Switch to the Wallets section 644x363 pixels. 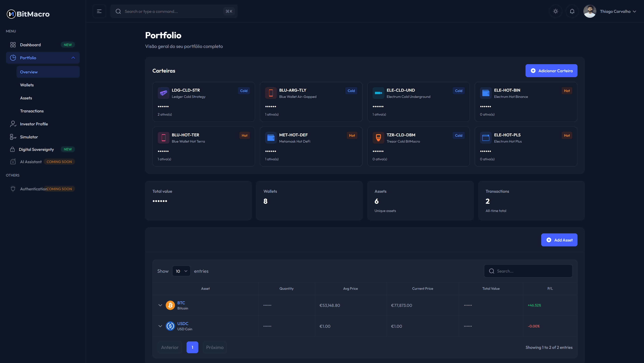[27, 85]
